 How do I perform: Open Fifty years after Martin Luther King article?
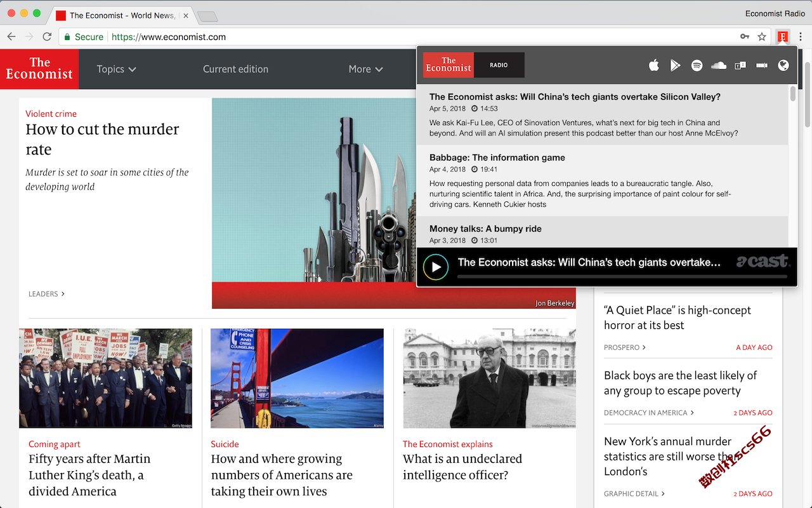(89, 475)
